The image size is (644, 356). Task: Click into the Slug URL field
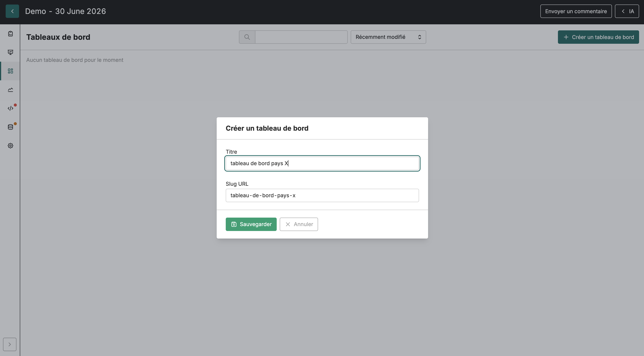tap(322, 195)
